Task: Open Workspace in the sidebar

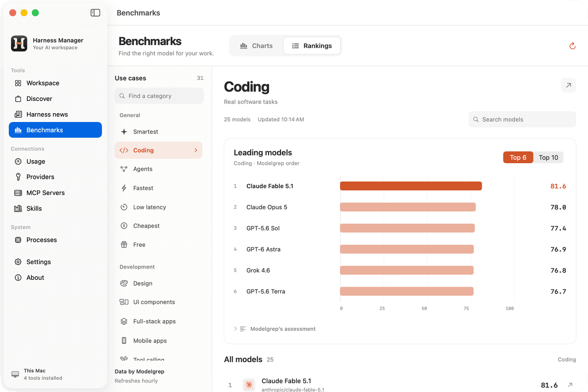Action: point(55,83)
